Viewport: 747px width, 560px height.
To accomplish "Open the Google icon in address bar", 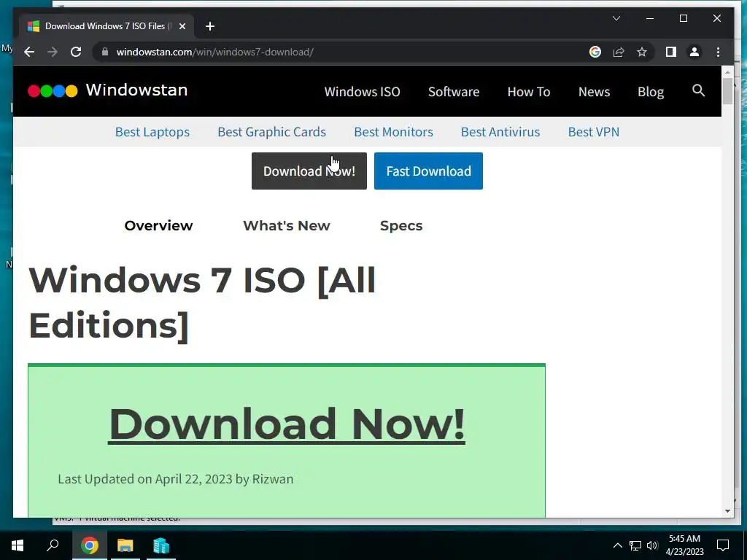I will click(595, 52).
